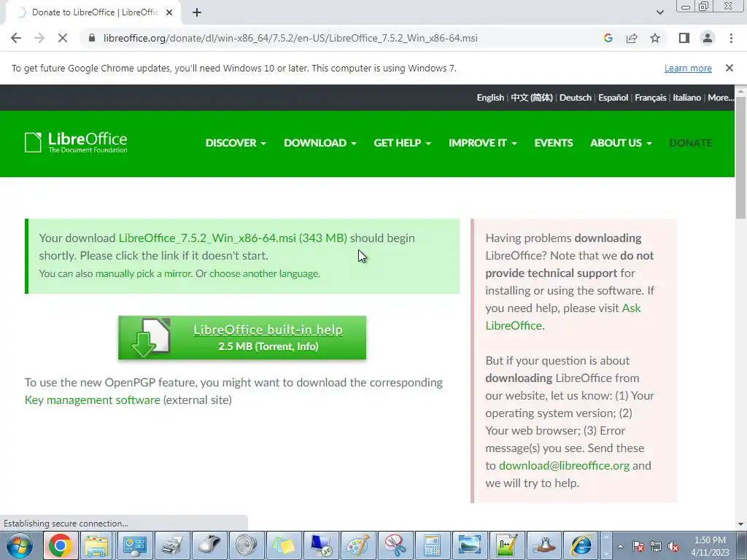This screenshot has height=560, width=747.
Task: Open the tab search chevron in Chrome's title bar
Action: (x=659, y=12)
